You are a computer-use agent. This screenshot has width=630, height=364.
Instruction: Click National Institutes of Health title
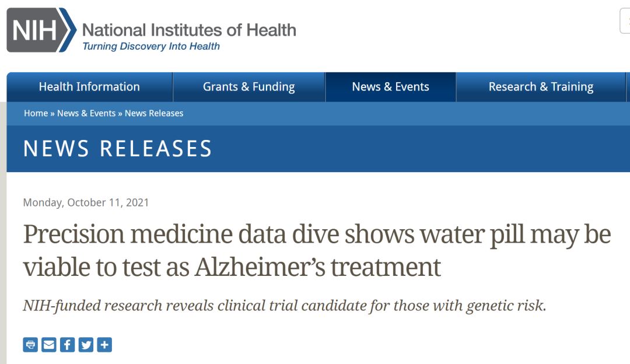pos(189,30)
